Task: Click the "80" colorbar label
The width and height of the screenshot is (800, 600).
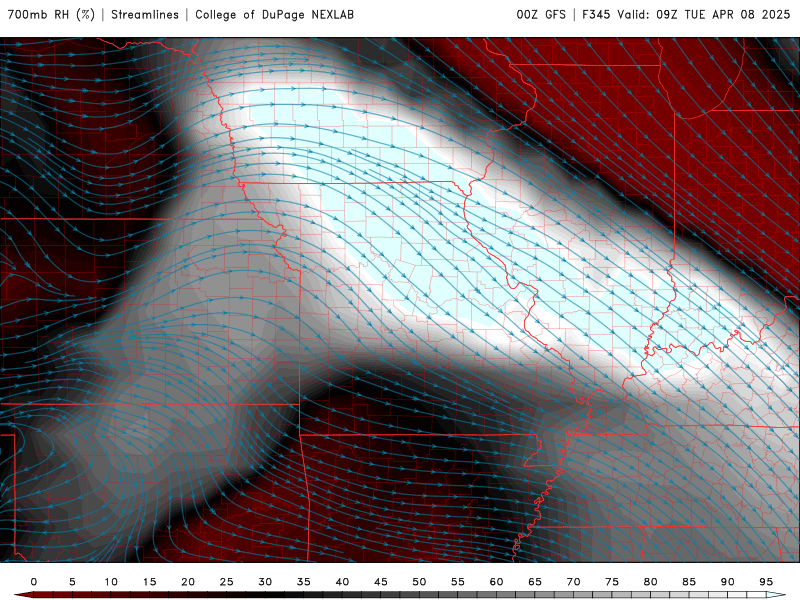Action: tap(650, 582)
